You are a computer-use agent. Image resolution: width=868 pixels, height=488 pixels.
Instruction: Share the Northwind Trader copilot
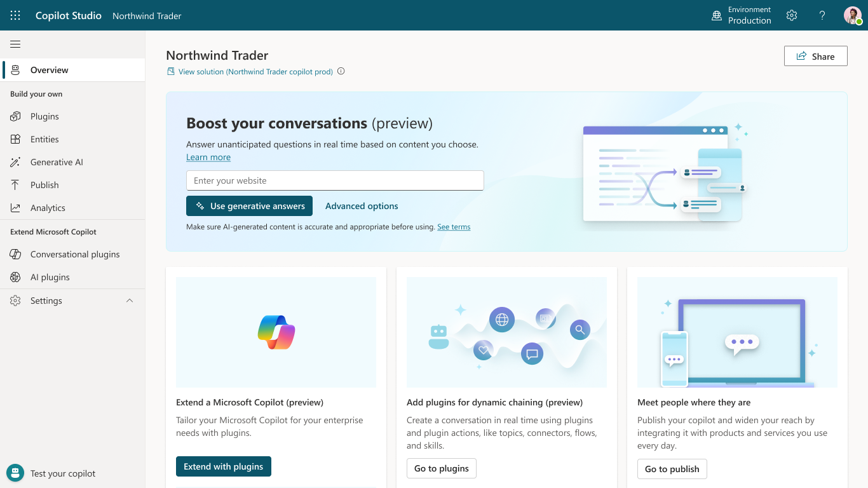[x=815, y=56]
